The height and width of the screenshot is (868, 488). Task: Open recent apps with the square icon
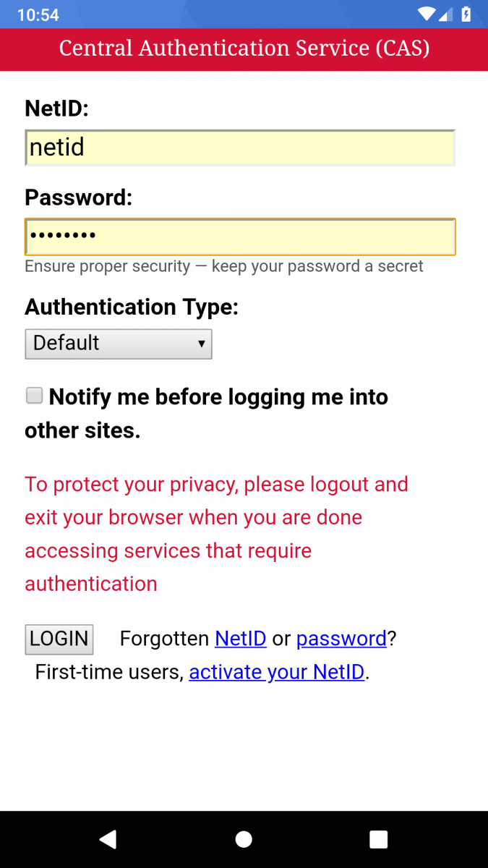378,839
